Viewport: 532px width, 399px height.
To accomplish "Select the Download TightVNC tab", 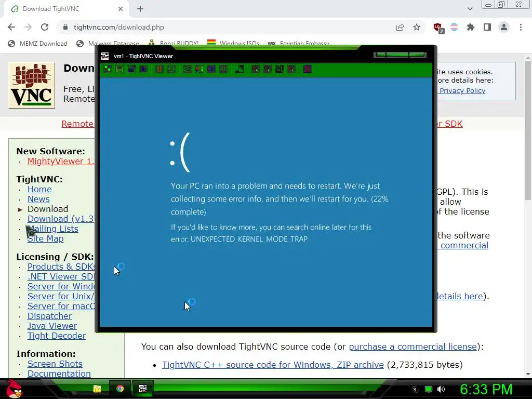I will [x=66, y=9].
